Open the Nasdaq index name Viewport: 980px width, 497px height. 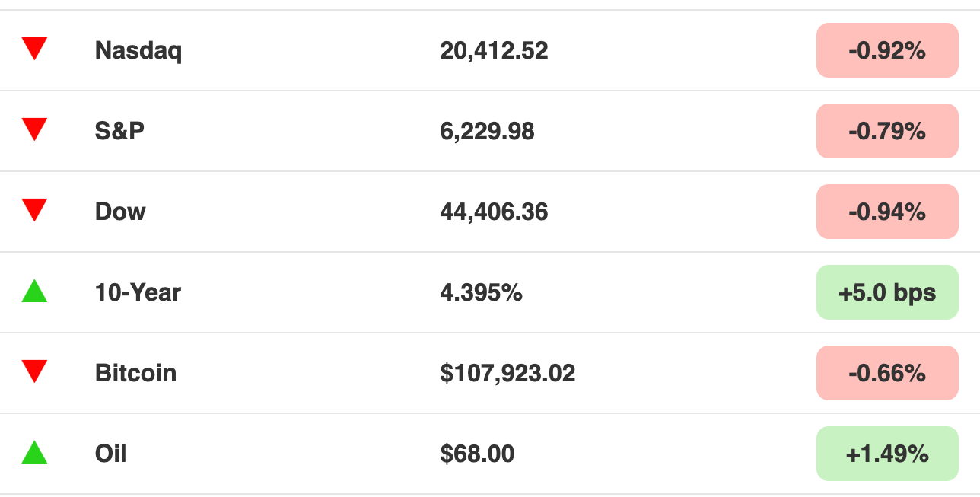point(138,51)
